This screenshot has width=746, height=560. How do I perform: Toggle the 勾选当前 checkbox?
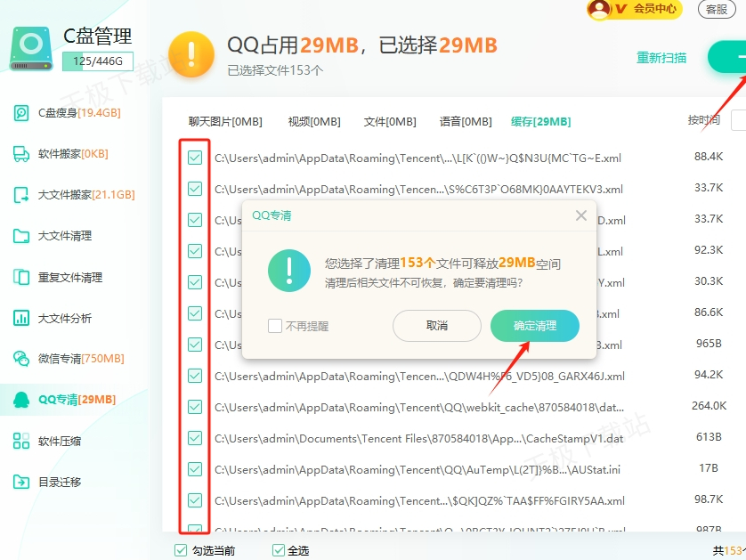(181, 550)
